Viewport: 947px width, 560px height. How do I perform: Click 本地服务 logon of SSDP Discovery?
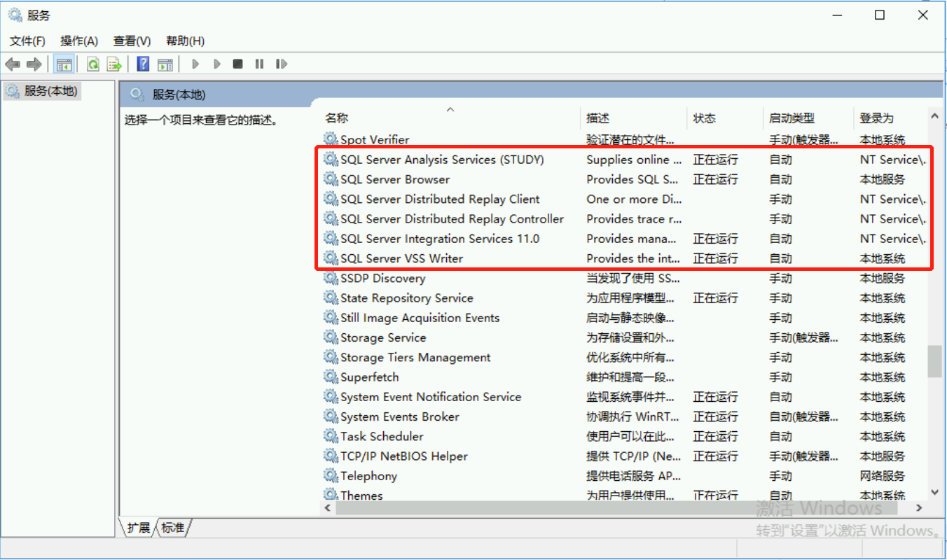click(x=883, y=278)
